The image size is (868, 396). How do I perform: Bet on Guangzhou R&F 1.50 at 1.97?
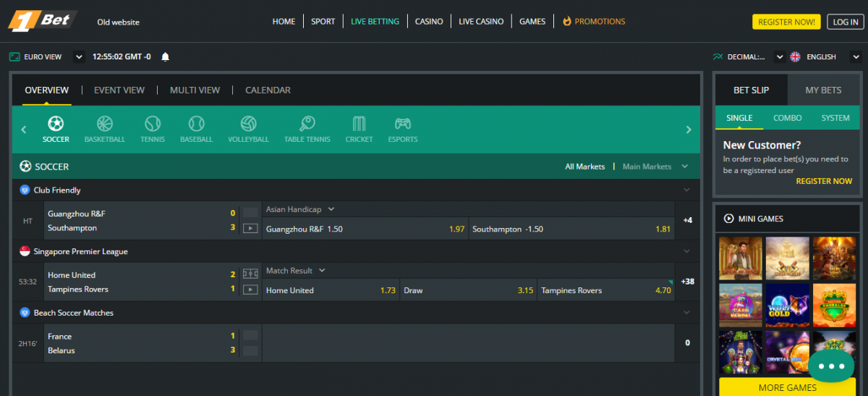[365, 229]
